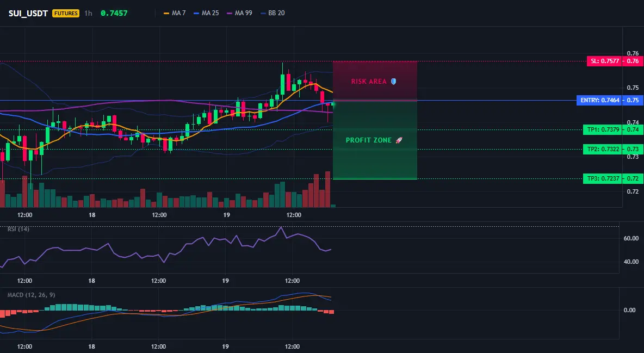The image size is (644, 353).
Task: Click the shield icon in Risk Area
Action: pyautogui.click(x=393, y=82)
